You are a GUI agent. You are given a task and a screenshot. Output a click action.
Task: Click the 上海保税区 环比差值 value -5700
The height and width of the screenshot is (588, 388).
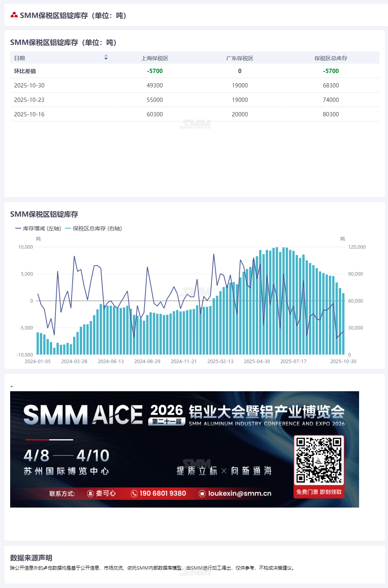tap(155, 71)
